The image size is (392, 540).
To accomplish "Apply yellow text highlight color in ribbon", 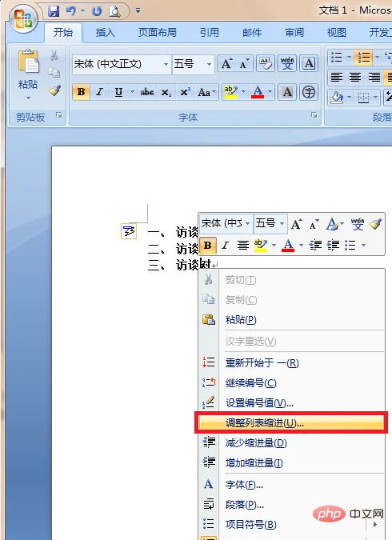I will (230, 92).
